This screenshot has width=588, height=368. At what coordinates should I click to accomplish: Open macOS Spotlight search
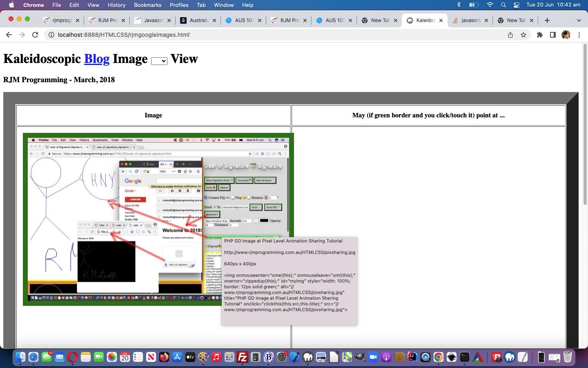click(503, 5)
